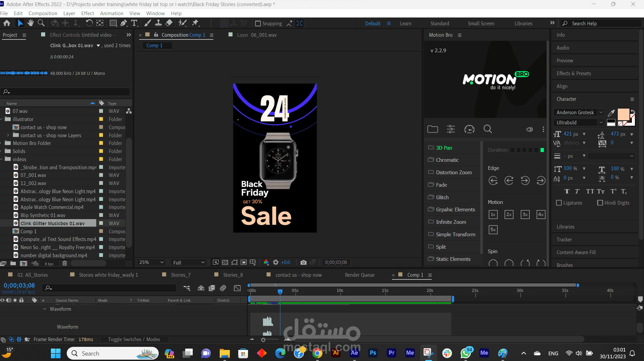This screenshot has height=361, width=644.
Task: Click the Motion Bro search icon
Action: 488,129
